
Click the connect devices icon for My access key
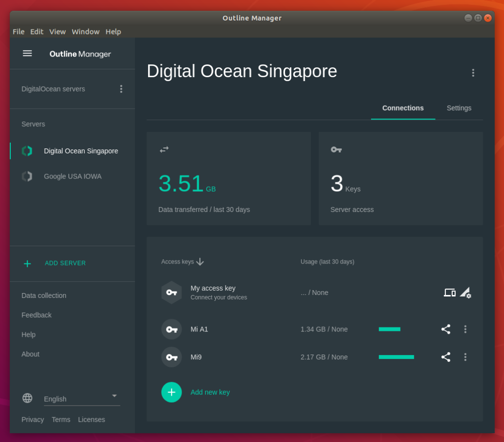[x=449, y=293]
